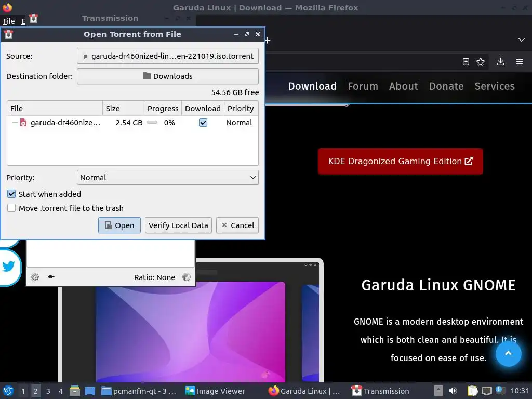Screen dimensions: 532x399
Task: Open the Services nav item
Action: [x=495, y=86]
